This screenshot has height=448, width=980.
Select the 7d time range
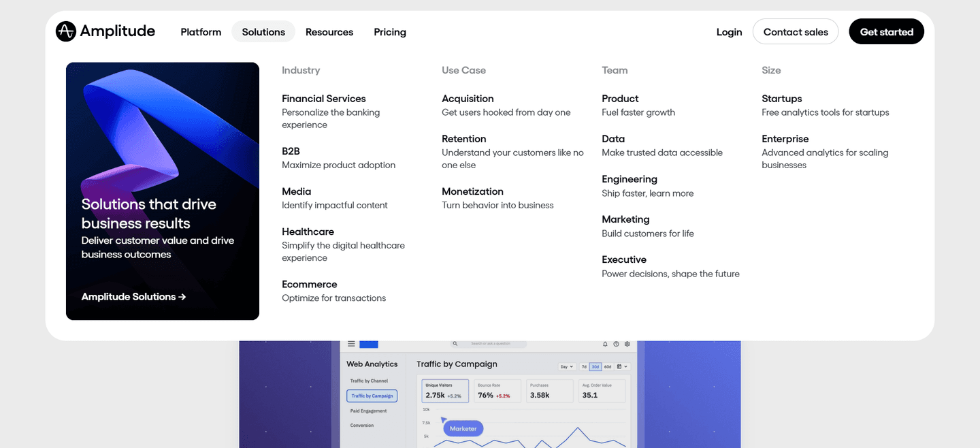coord(583,366)
